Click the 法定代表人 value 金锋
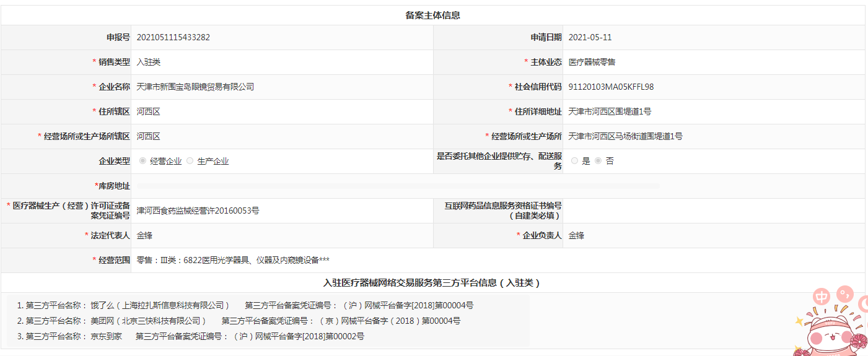This screenshot has width=868, height=356. [144, 235]
